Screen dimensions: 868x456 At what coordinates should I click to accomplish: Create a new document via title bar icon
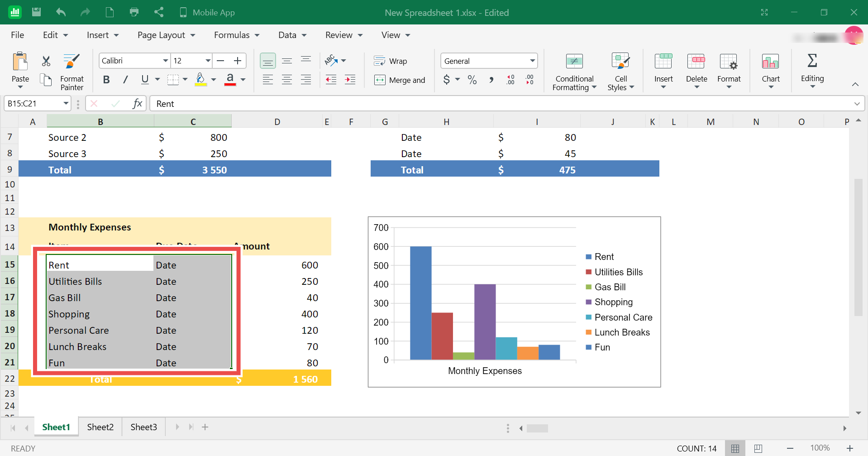pos(110,12)
